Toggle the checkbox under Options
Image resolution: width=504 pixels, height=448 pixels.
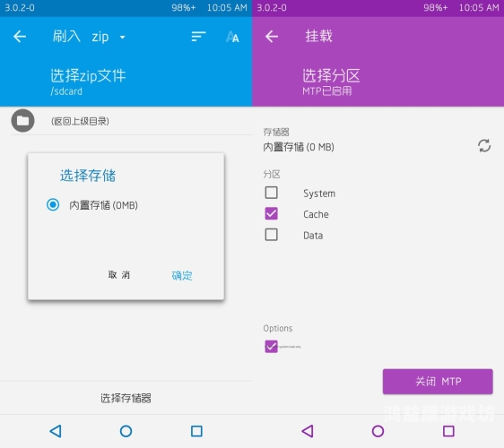272,347
